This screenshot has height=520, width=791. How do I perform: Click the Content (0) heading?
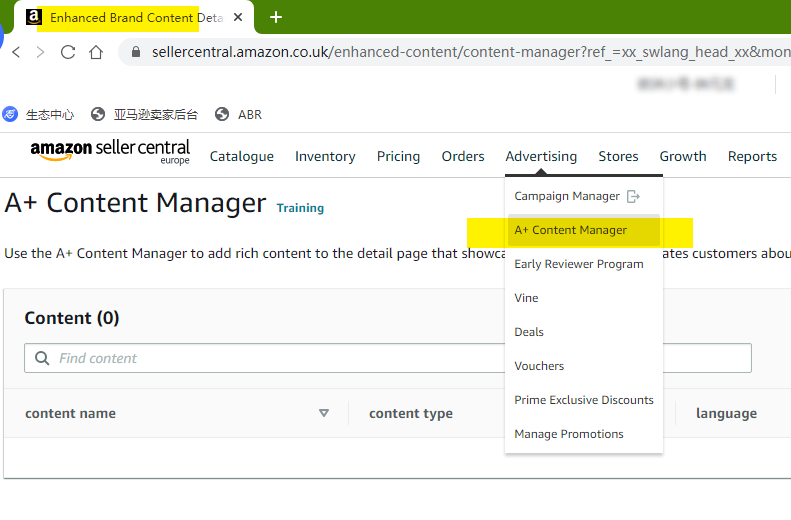click(72, 318)
